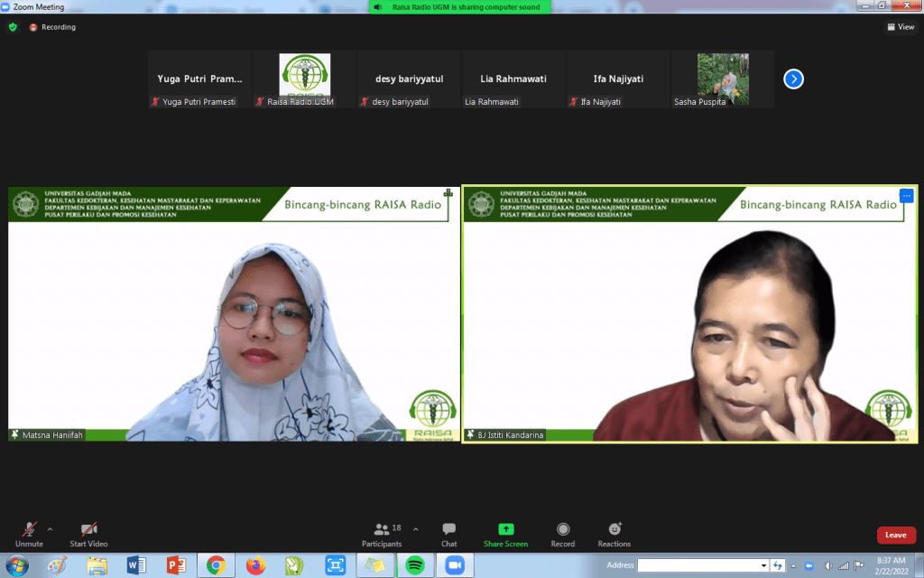Viewport: 924px width, 578px height.
Task: Start Video camera
Action: [x=88, y=535]
